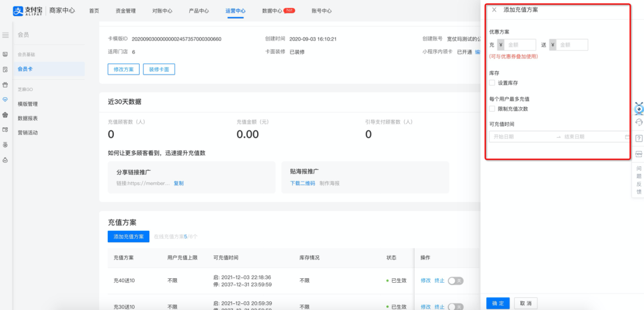The image size is (644, 310).
Task: Click the 充30送10 plan name cell
Action: coord(124,307)
